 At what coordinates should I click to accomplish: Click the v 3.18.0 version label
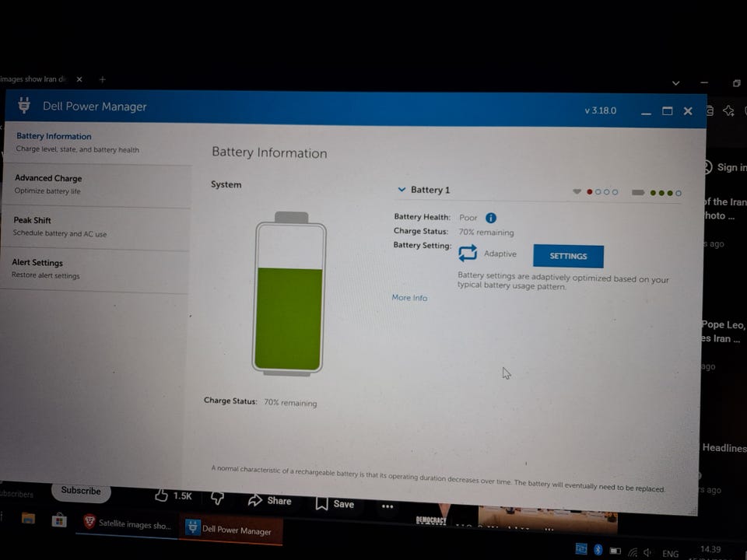click(600, 110)
